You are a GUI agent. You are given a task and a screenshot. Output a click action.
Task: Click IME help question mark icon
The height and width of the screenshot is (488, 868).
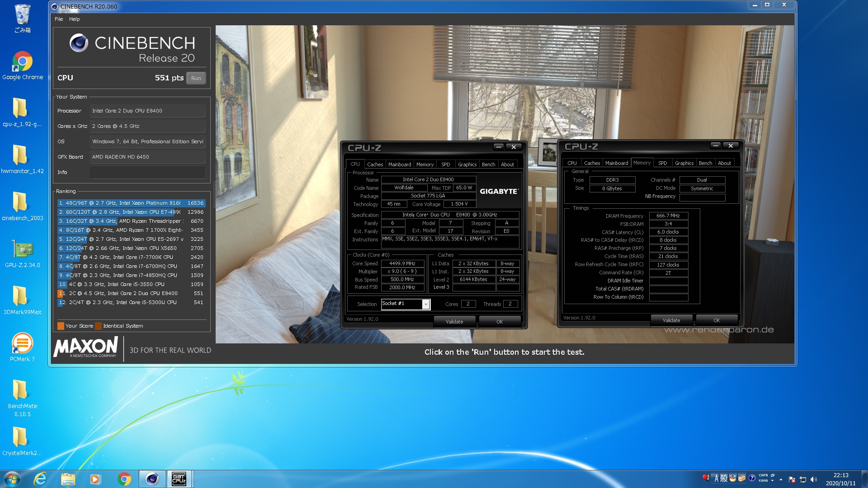point(752,478)
